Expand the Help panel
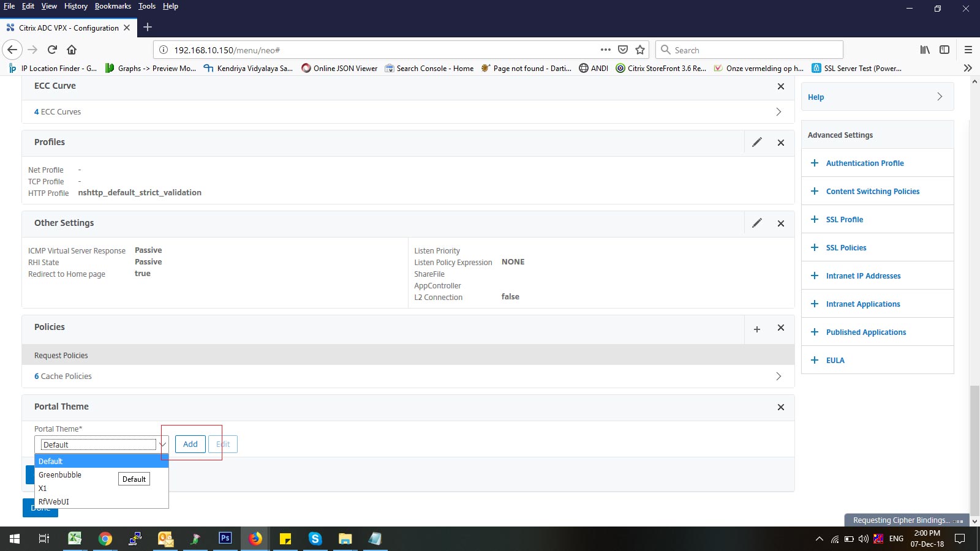Image resolution: width=980 pixels, height=551 pixels. [x=877, y=97]
